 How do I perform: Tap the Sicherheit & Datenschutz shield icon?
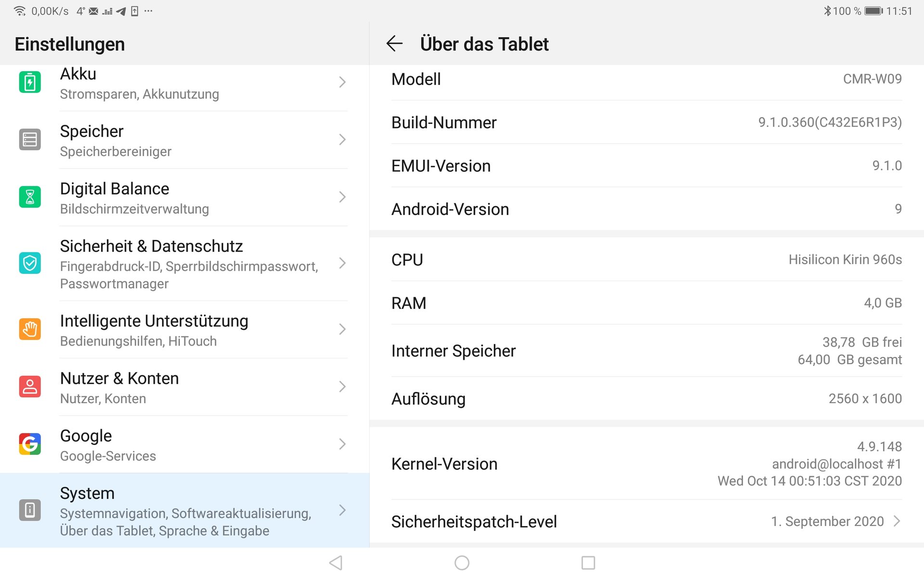[30, 263]
